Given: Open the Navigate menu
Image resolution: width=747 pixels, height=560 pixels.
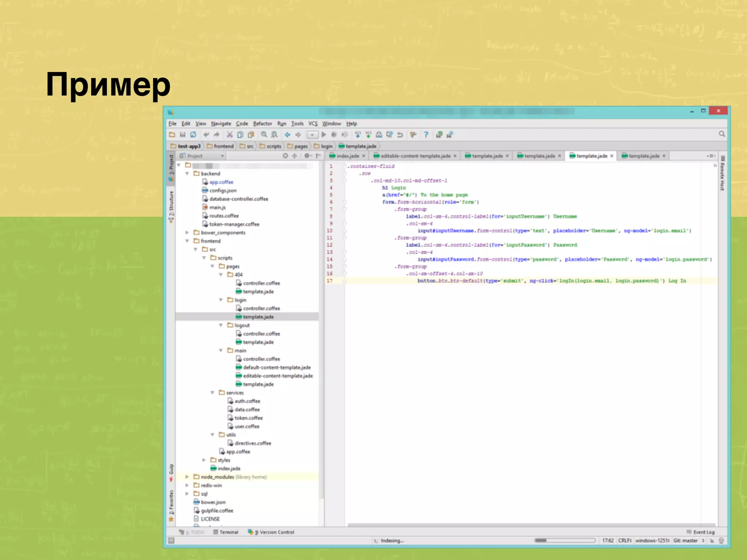Looking at the screenshot, I should (x=221, y=124).
